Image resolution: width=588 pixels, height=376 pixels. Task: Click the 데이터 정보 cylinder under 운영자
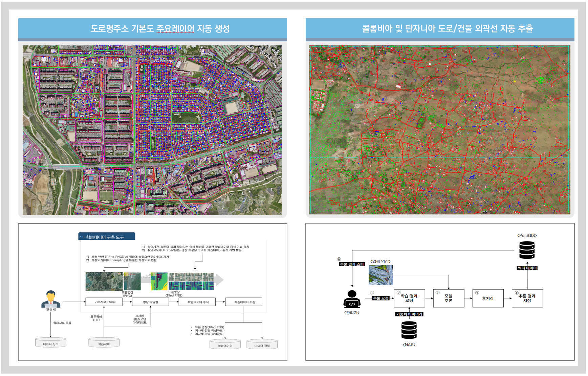pyautogui.click(x=51, y=342)
